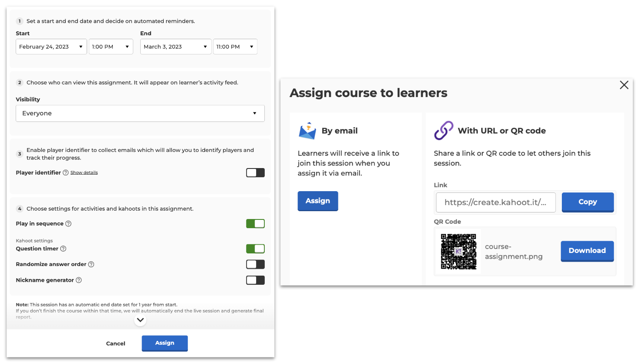The height and width of the screenshot is (364, 642).
Task: Click the Randomize answer order help icon
Action: 91,265
